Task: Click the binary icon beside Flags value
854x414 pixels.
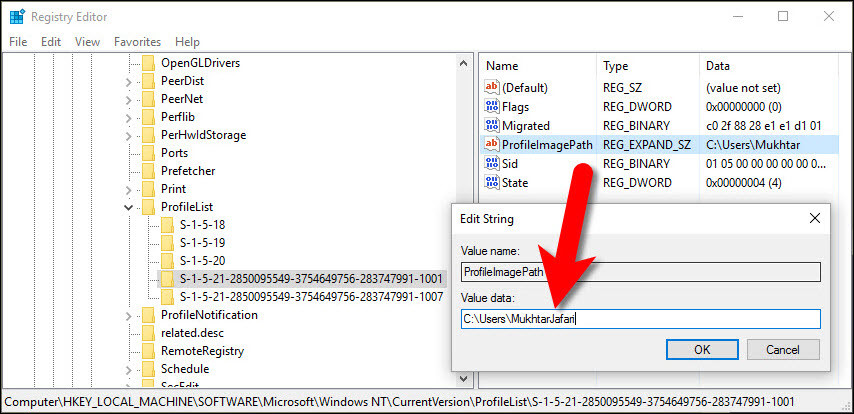Action: [x=492, y=106]
